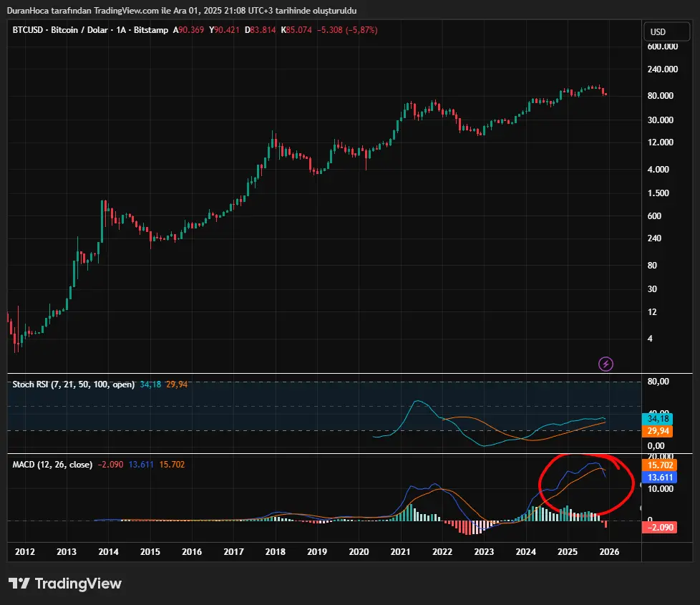The width and height of the screenshot is (700, 605).
Task: Click the close value K85.074
Action: [296, 30]
